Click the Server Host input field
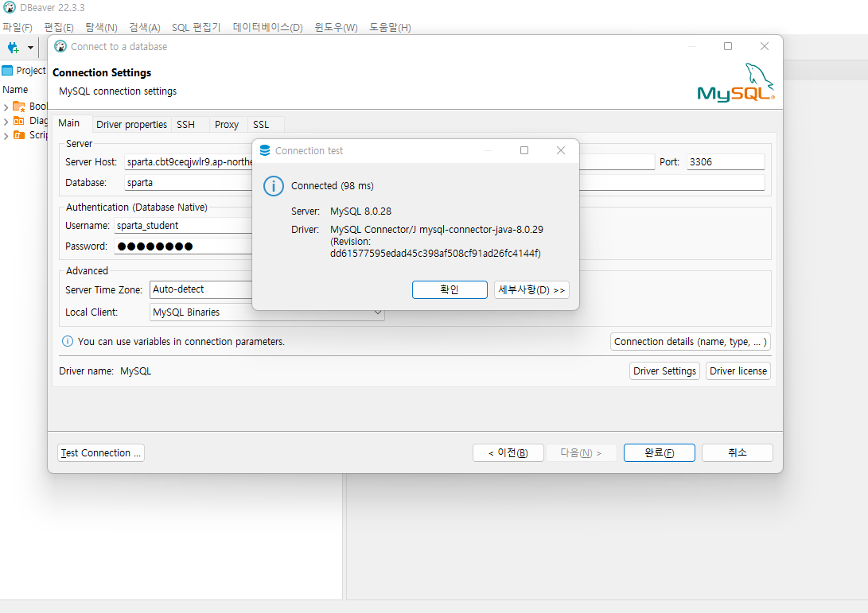Screen dimensions: 868x613 tap(389, 162)
